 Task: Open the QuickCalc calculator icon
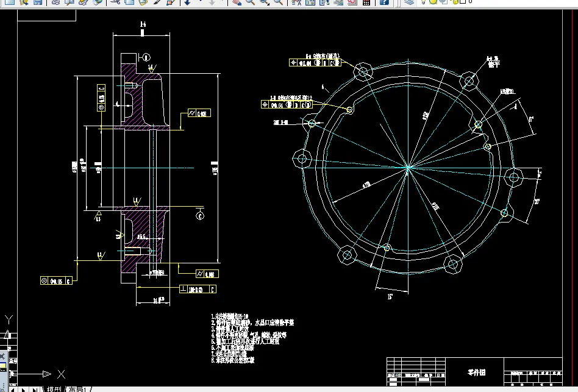tap(366, 2)
